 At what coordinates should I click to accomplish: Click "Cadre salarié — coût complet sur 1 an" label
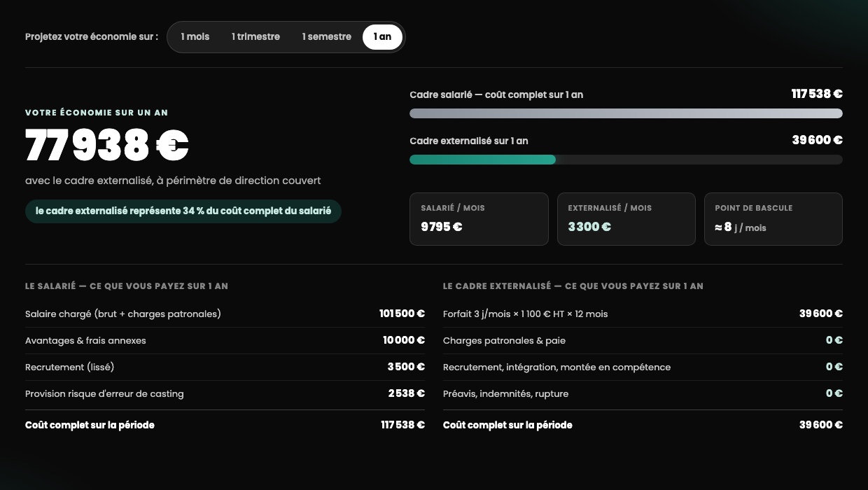pos(496,94)
